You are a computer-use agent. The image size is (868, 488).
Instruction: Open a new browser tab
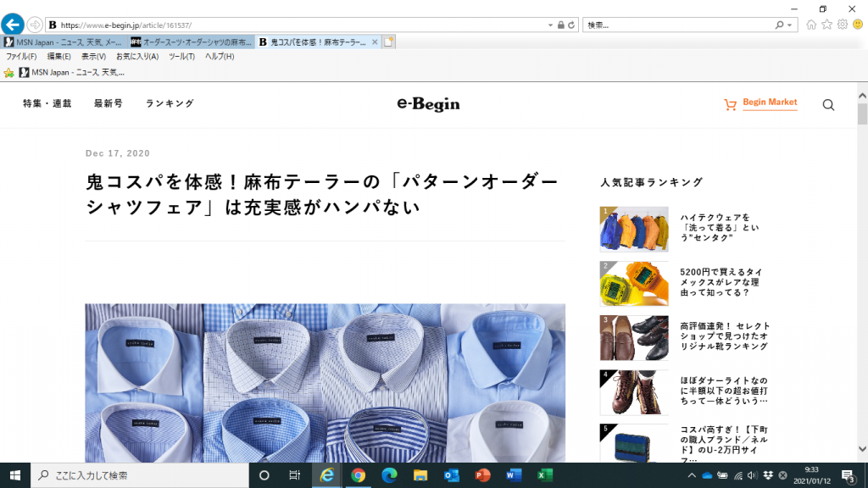coord(388,42)
